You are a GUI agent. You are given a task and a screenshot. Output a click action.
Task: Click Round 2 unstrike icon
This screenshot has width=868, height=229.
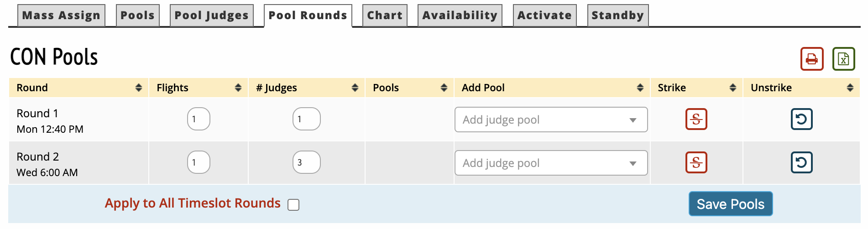pyautogui.click(x=801, y=162)
